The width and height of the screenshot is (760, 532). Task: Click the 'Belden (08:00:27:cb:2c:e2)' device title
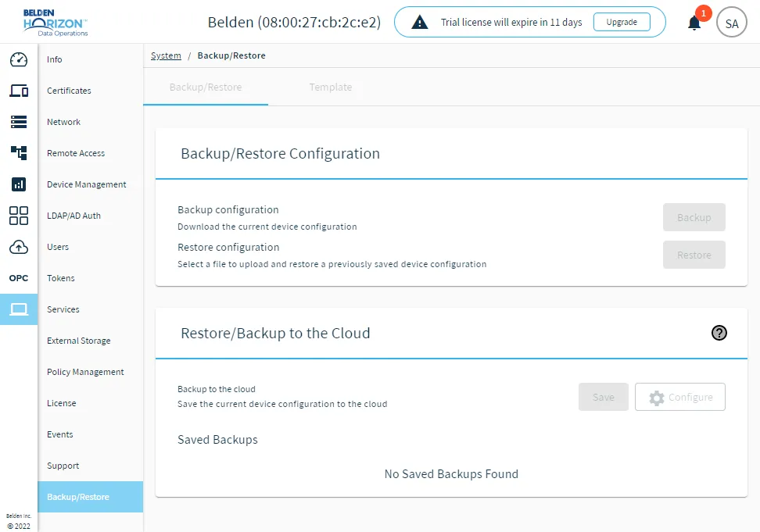pyautogui.click(x=294, y=23)
